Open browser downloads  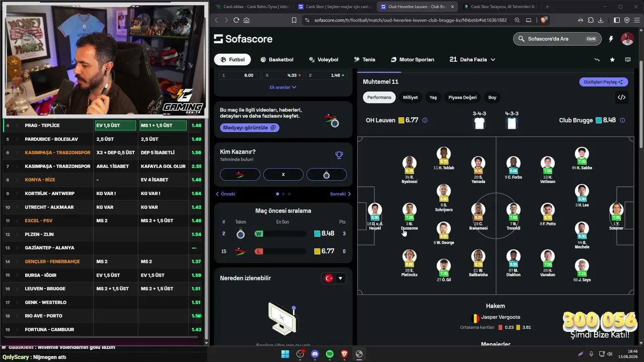point(601,20)
